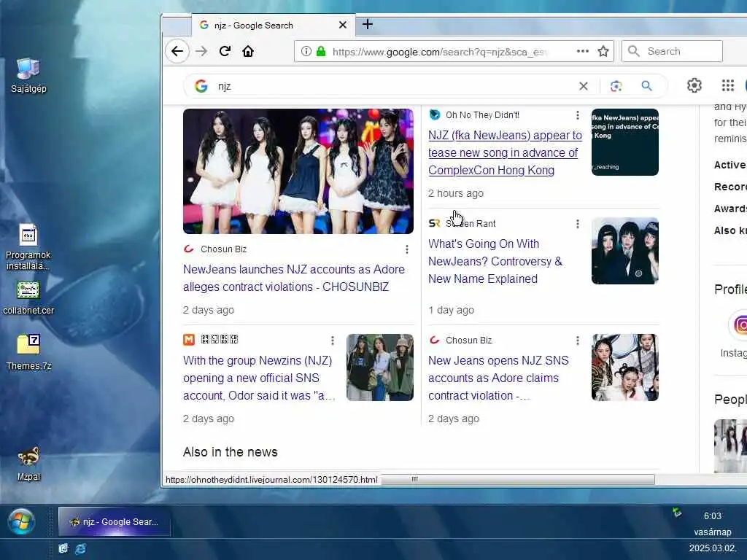Open the Instagram profile icon

tap(740, 325)
